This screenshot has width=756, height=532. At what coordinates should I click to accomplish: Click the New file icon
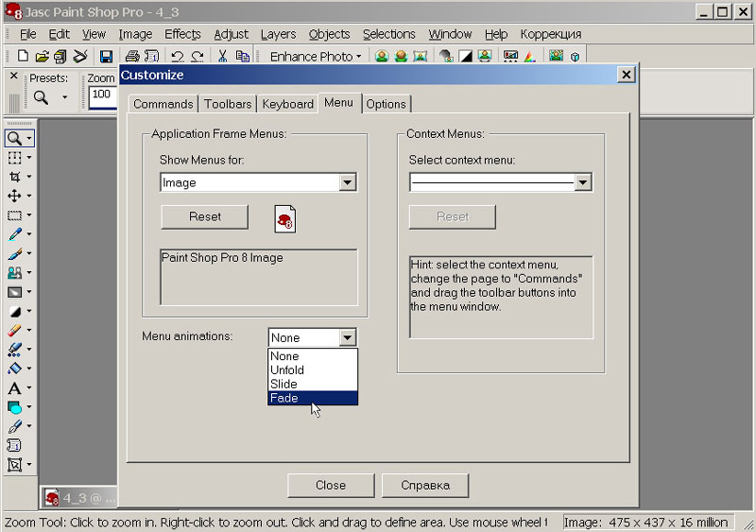tap(23, 57)
